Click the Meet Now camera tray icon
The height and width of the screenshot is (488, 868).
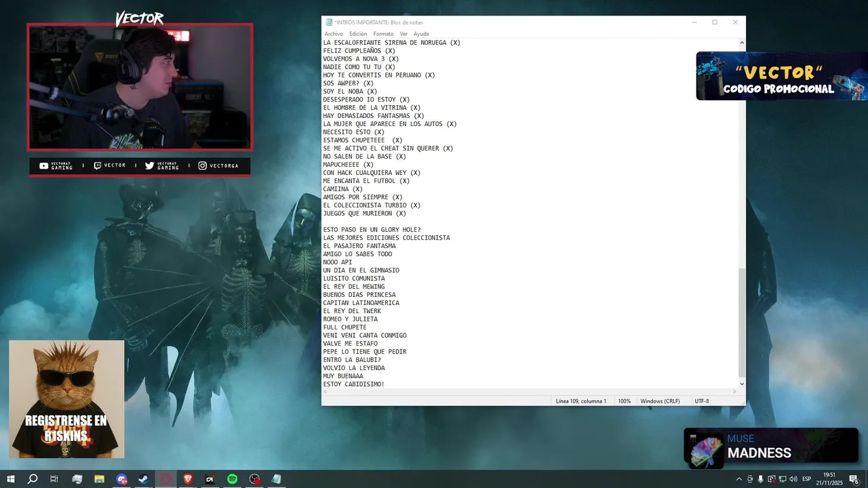click(749, 479)
